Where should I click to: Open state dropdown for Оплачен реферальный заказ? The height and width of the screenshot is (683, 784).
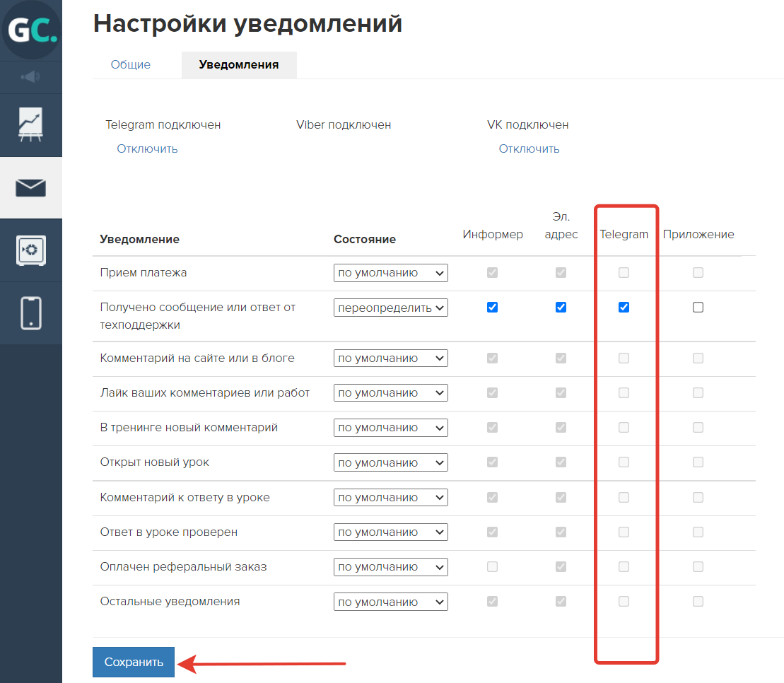point(390,567)
